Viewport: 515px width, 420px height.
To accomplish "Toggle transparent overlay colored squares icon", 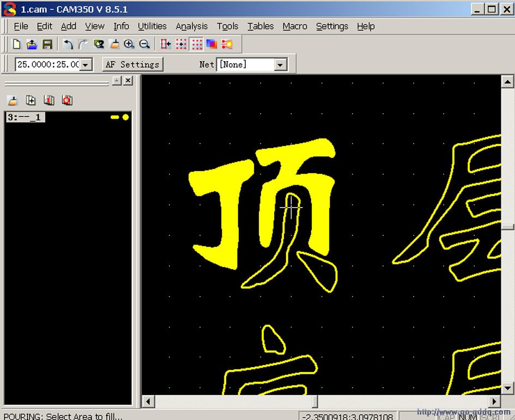I will tap(211, 44).
